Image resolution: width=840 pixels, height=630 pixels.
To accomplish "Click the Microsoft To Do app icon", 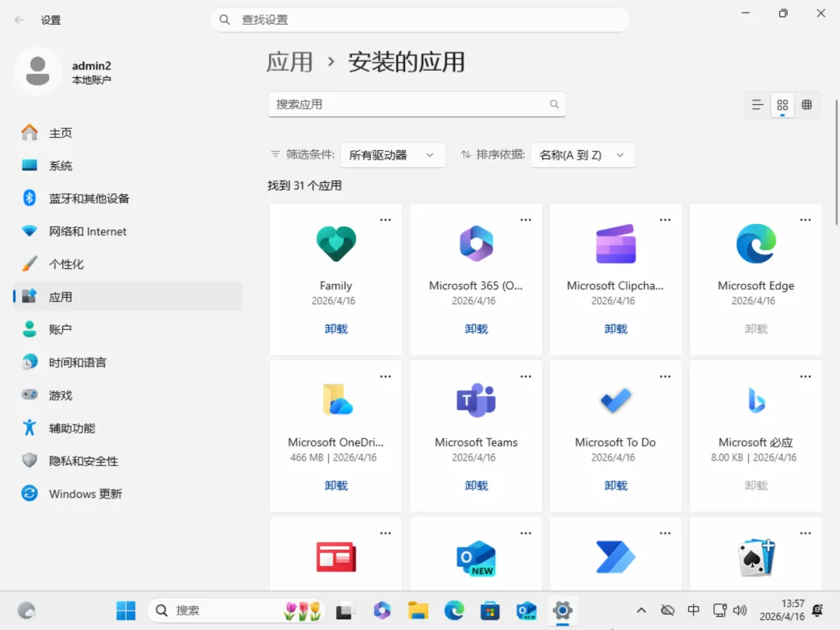I will pos(615,401).
